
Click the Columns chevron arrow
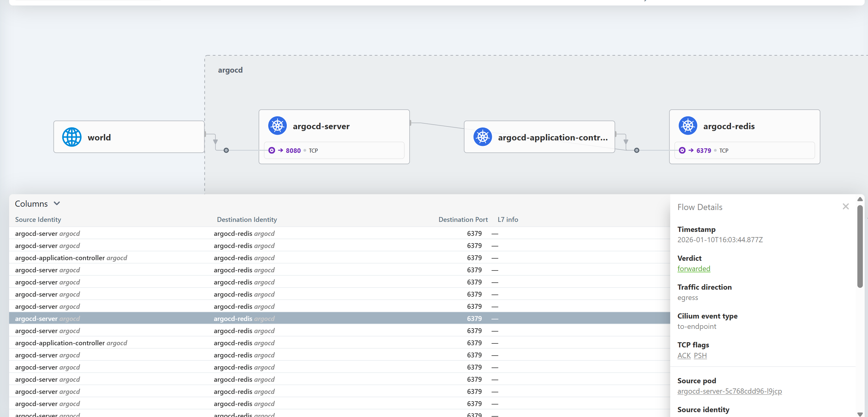(x=57, y=203)
